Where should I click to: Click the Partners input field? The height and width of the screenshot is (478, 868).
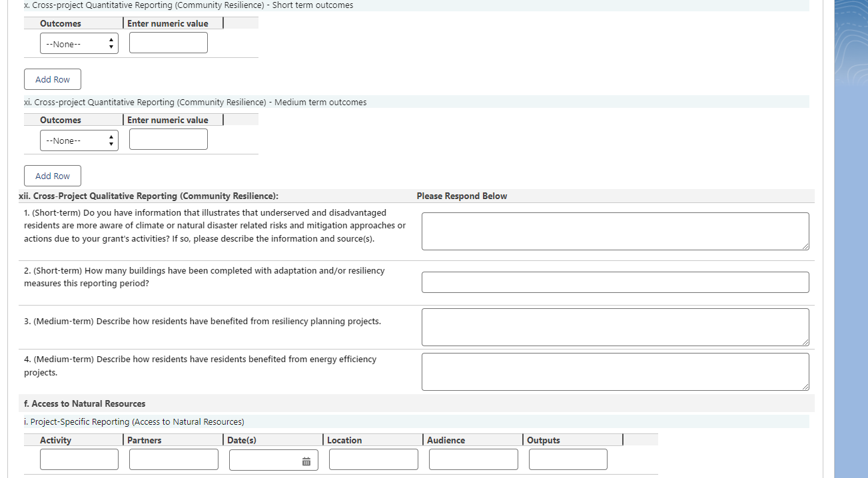point(173,459)
